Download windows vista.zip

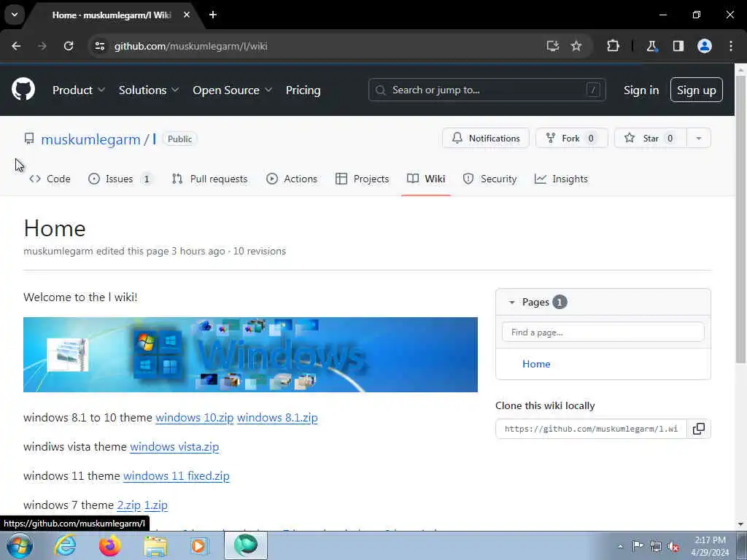pyautogui.click(x=174, y=447)
